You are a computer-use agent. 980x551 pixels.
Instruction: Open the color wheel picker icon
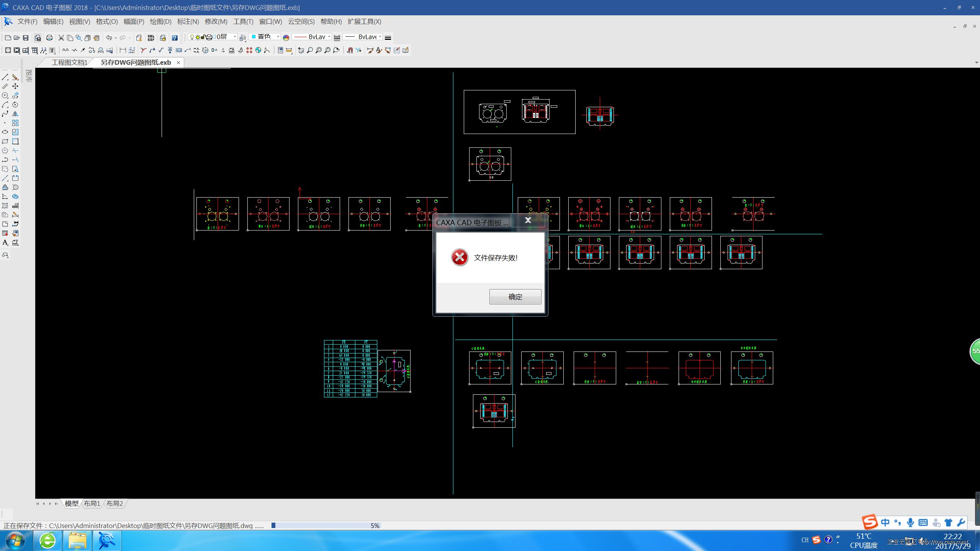pos(286,38)
